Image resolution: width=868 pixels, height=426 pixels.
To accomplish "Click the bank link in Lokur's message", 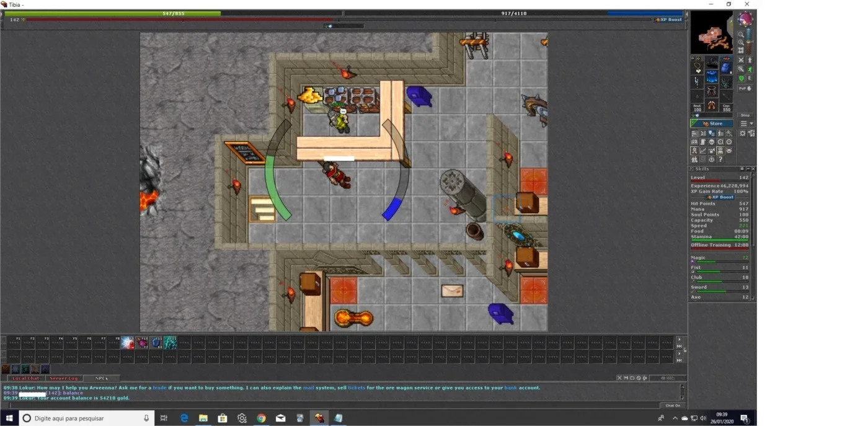I will pyautogui.click(x=510, y=388).
